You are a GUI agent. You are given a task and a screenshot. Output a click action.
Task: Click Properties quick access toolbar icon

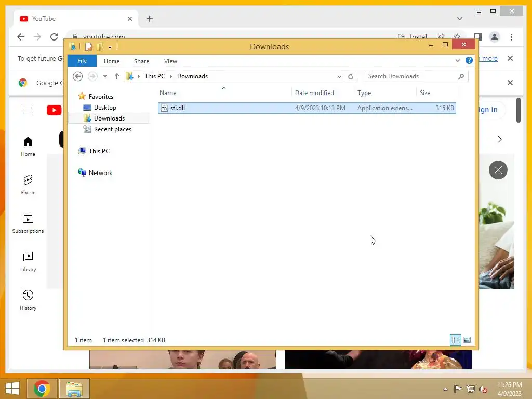pos(88,46)
